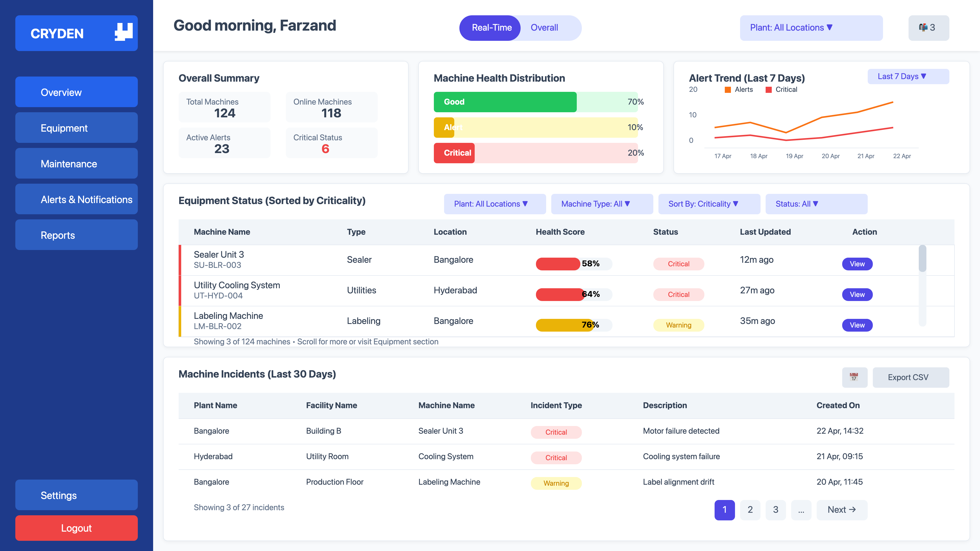Open Equipment Status Plant filter dropdown
The width and height of the screenshot is (980, 551).
click(495, 204)
